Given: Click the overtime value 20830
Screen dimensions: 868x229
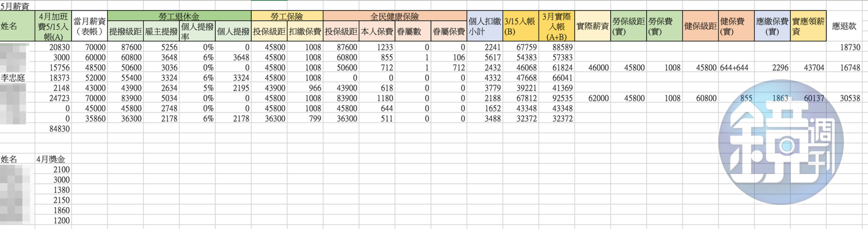Looking at the screenshot, I should click(53, 47).
